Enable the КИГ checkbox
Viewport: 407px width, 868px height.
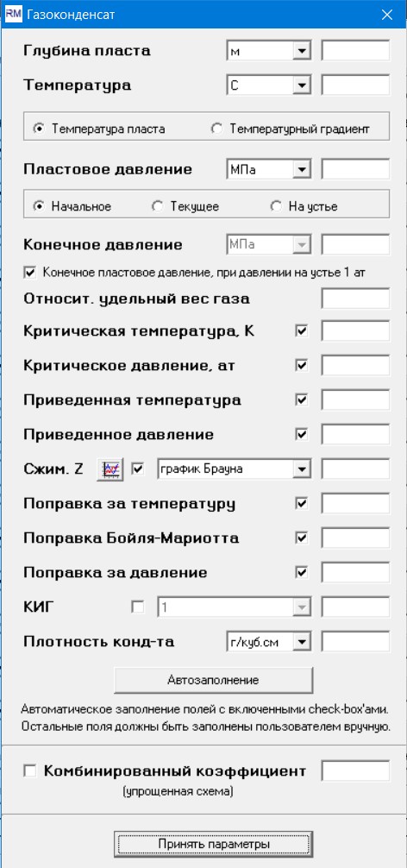click(x=137, y=607)
